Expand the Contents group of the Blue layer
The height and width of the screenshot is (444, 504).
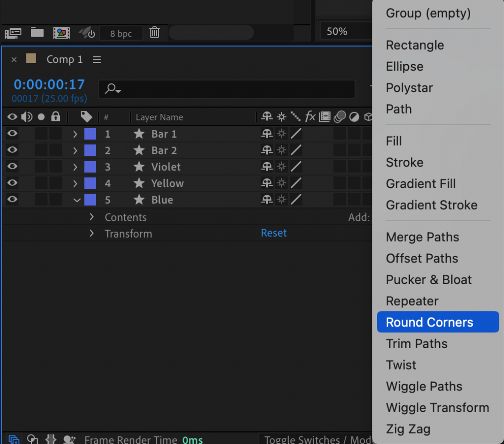coord(92,217)
